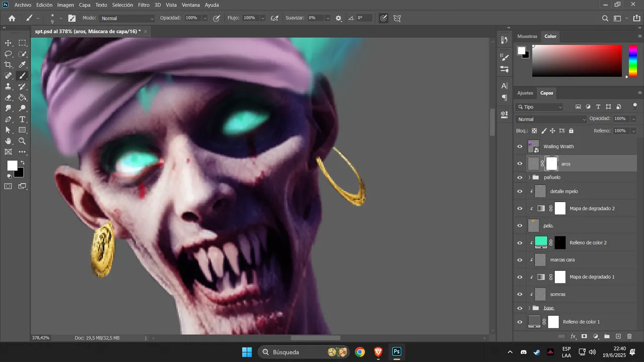
Task: Delete layer with the trash icon
Action: (629, 336)
